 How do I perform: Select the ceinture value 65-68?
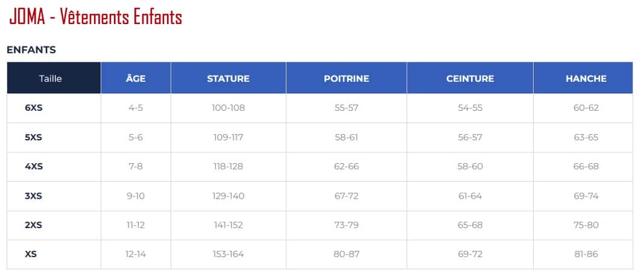pyautogui.click(x=470, y=225)
